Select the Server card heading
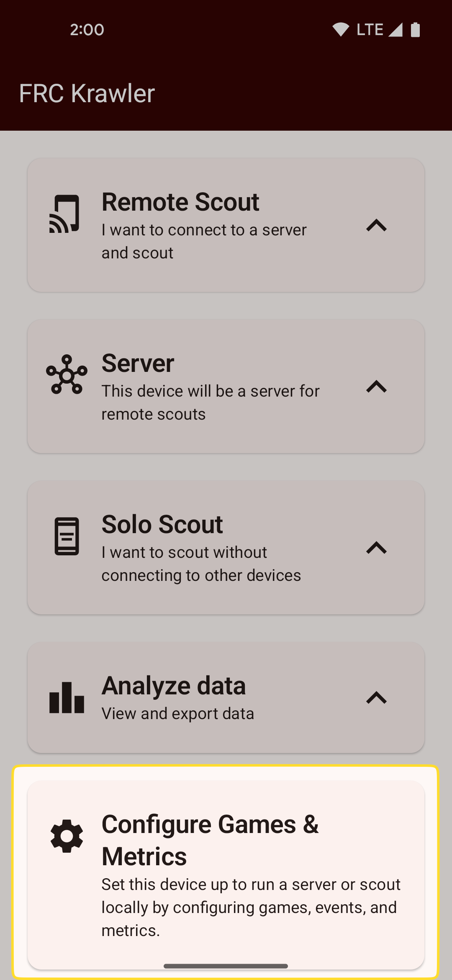452x980 pixels. point(138,363)
